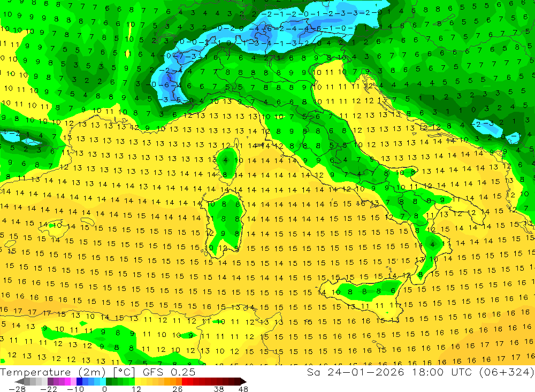
Task: Click the '-10' legend value
Action: (x=75, y=389)
